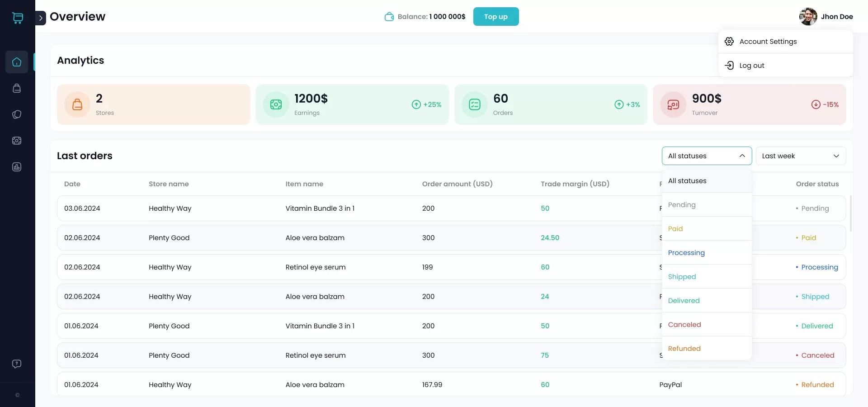
Task: Pick Canceled in the status list
Action: coord(684,325)
